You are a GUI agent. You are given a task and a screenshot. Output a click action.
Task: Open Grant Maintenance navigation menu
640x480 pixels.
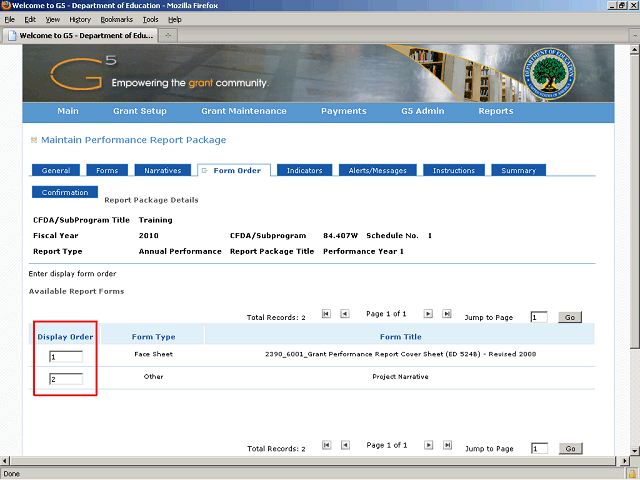[244, 111]
